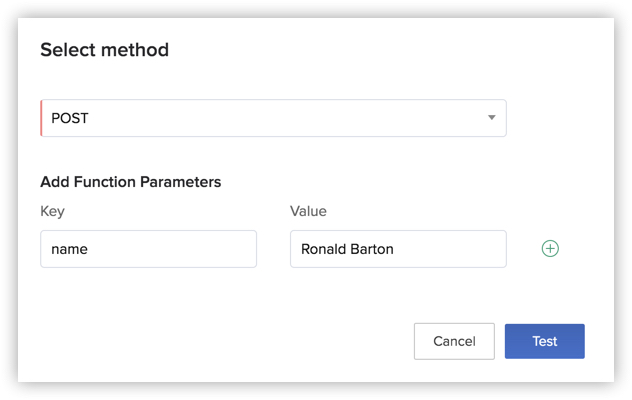Click the Add Function Parameters label
This screenshot has height=400, width=632.
click(131, 182)
